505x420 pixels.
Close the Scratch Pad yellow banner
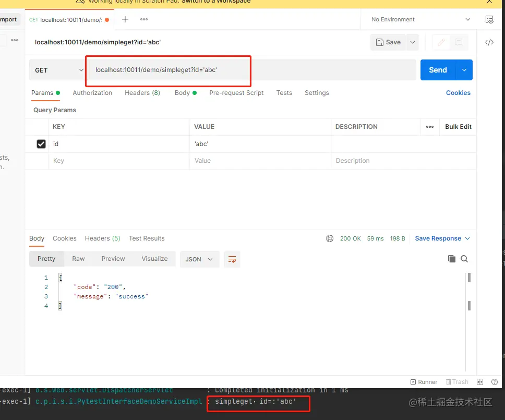tap(489, 2)
